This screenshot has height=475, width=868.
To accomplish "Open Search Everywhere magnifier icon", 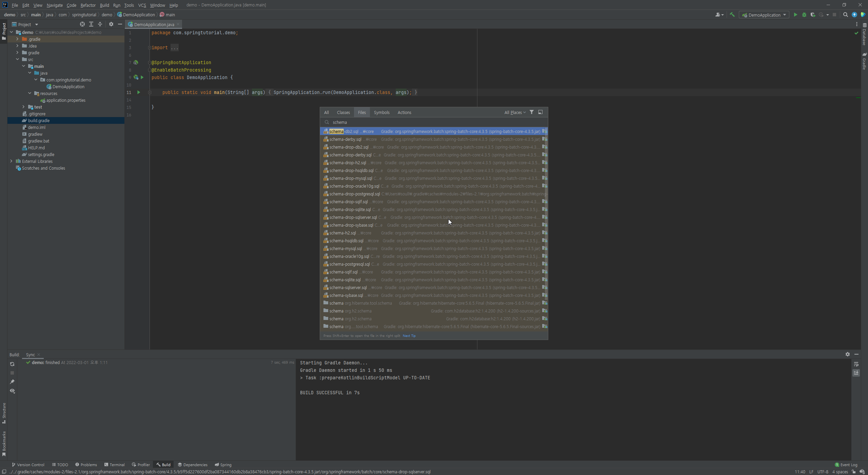I will tap(845, 15).
